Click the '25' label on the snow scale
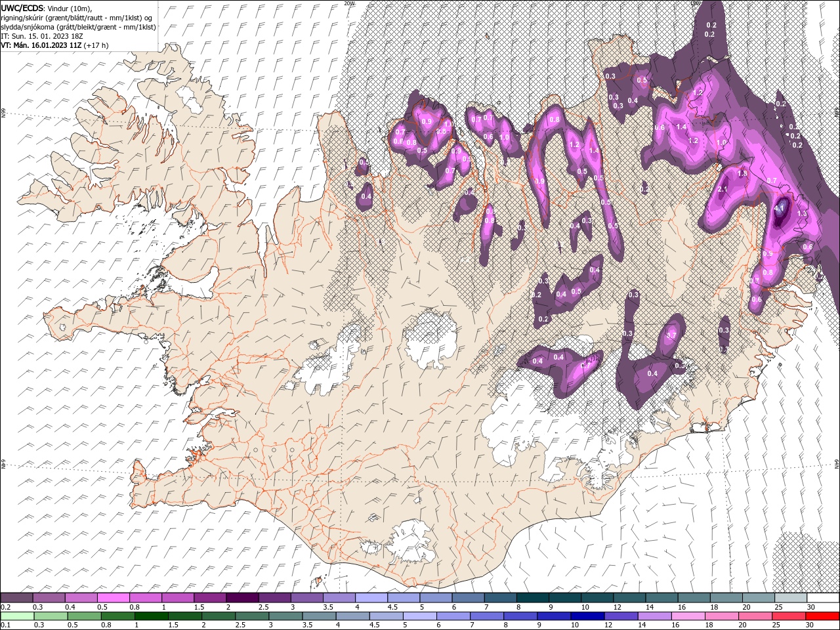The width and height of the screenshot is (840, 630). tap(779, 607)
